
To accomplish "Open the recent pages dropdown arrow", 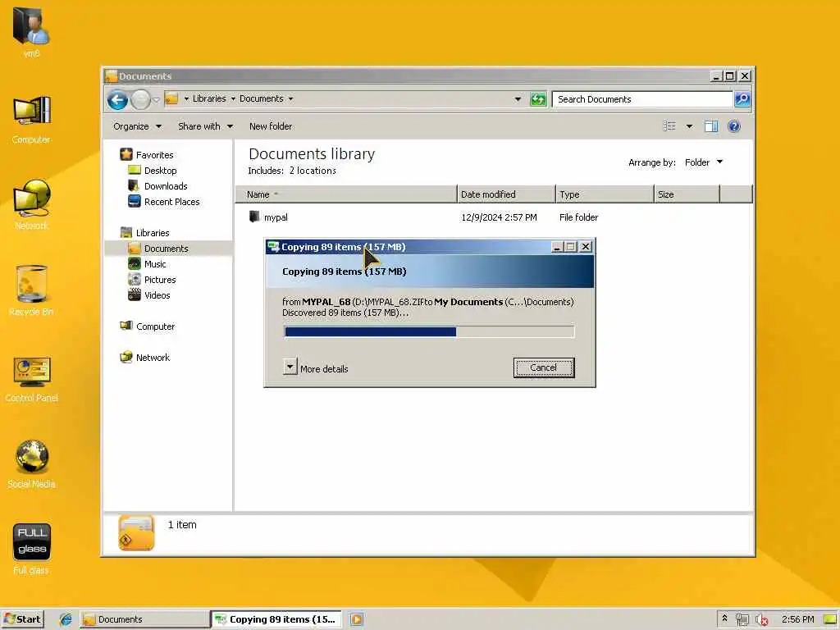I will (x=156, y=99).
